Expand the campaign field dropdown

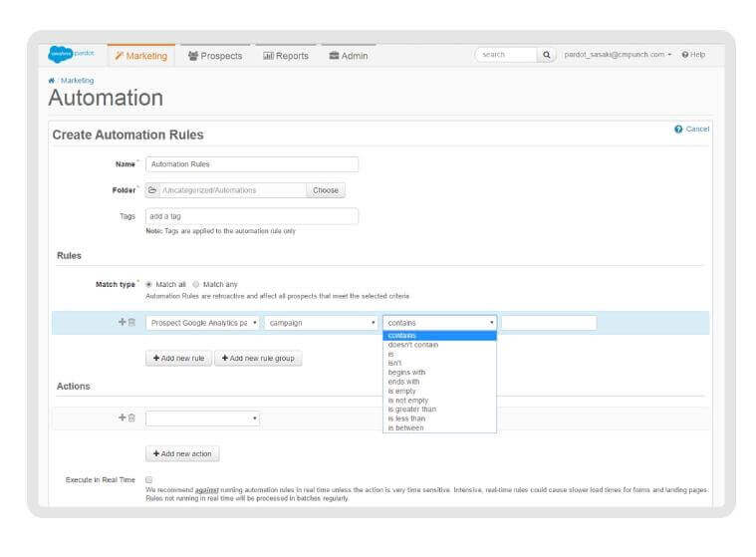coord(321,323)
